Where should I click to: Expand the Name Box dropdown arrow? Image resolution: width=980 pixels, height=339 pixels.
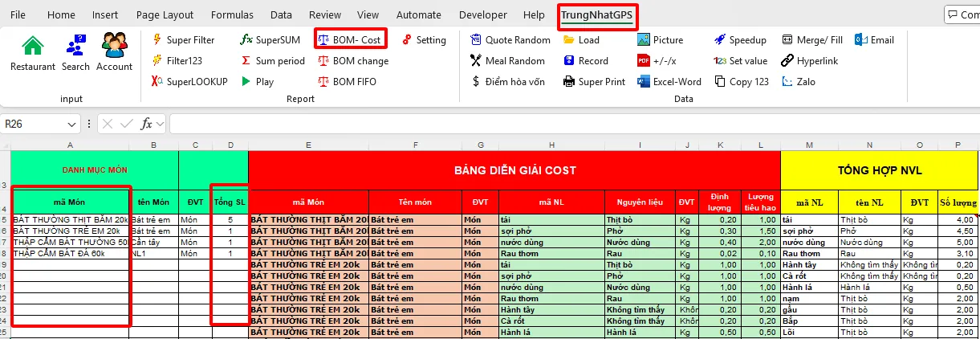click(x=84, y=124)
